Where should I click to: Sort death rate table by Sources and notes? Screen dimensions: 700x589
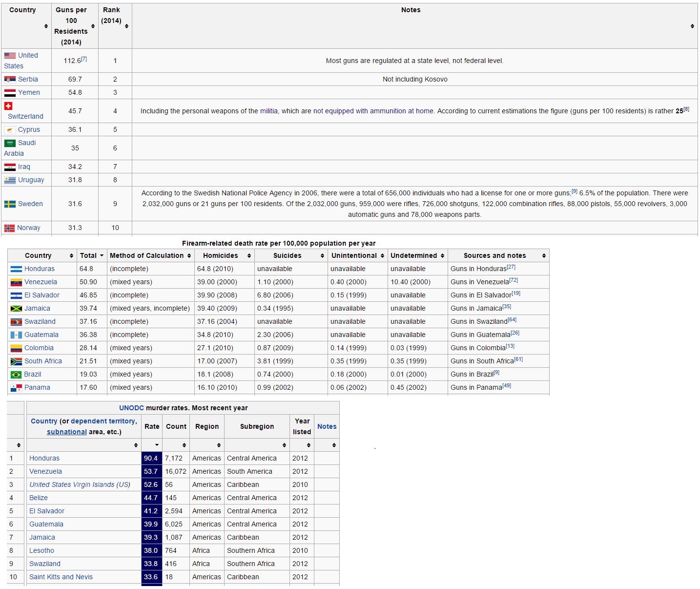point(544,255)
